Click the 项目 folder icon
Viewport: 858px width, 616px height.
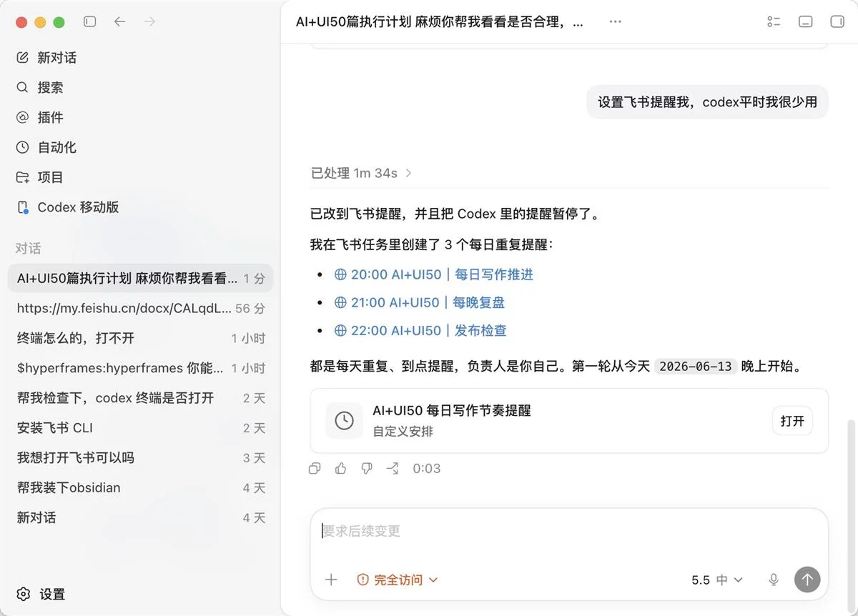[x=23, y=178]
